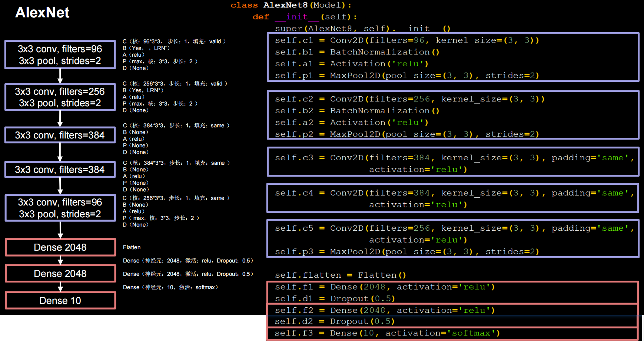Click the 'super(AlexNet8, self).__init__()' line

pos(362,29)
